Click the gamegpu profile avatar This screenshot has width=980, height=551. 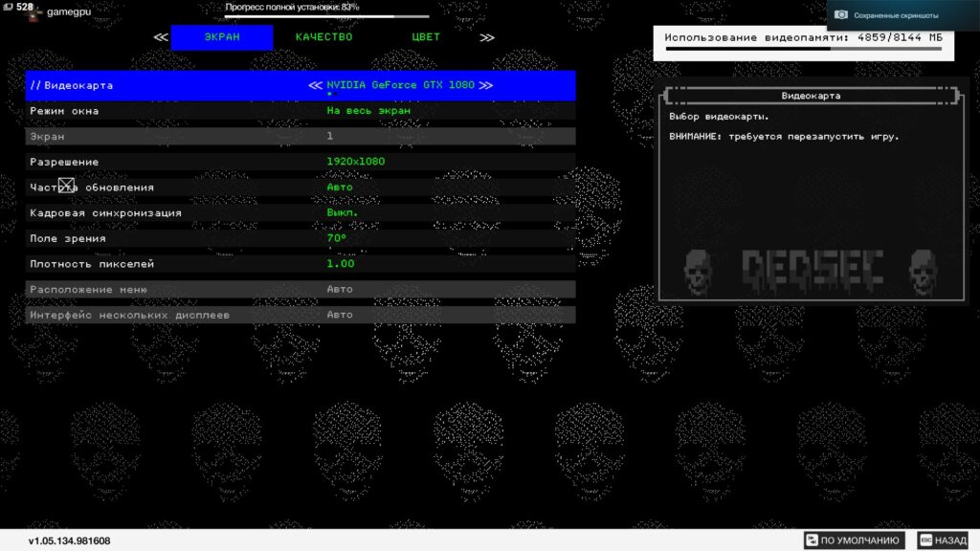[x=35, y=12]
